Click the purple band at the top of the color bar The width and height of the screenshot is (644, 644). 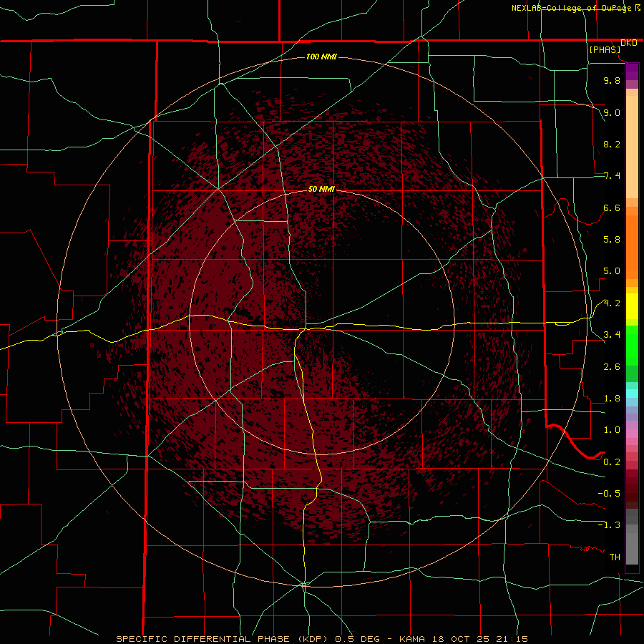[632, 72]
